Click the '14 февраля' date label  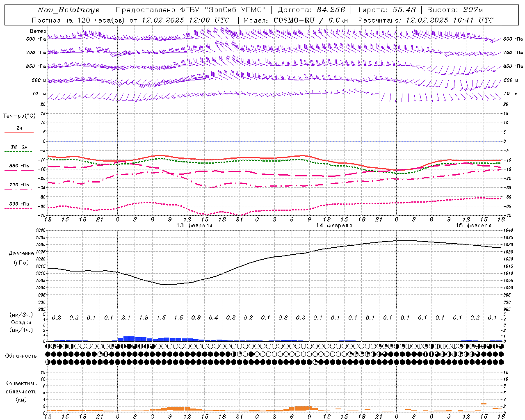[334, 226]
